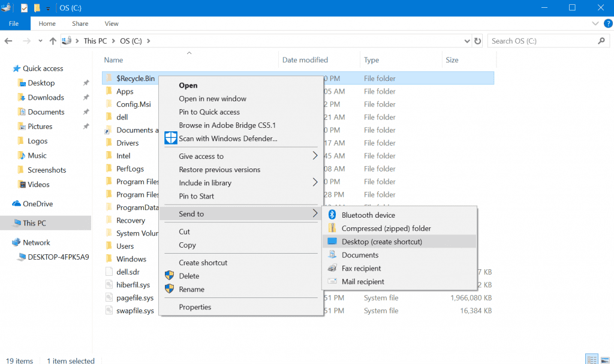Sort by Date modified column header

tap(305, 60)
